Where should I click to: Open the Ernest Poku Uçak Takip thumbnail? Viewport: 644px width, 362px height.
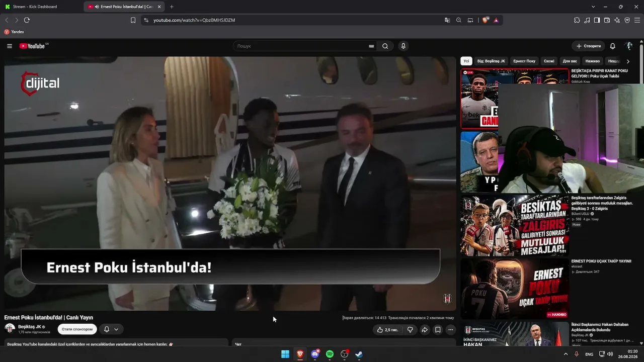click(515, 289)
